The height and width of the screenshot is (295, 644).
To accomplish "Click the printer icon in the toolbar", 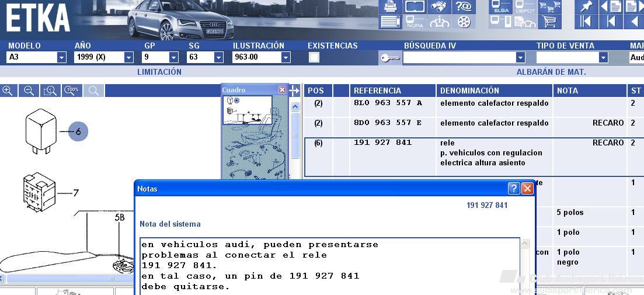I will pyautogui.click(x=390, y=7).
